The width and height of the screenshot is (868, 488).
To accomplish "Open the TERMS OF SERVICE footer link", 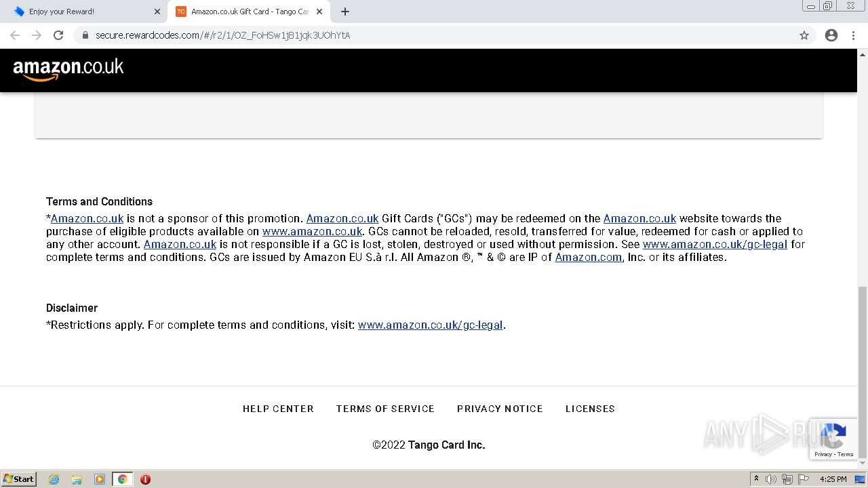I will point(385,409).
